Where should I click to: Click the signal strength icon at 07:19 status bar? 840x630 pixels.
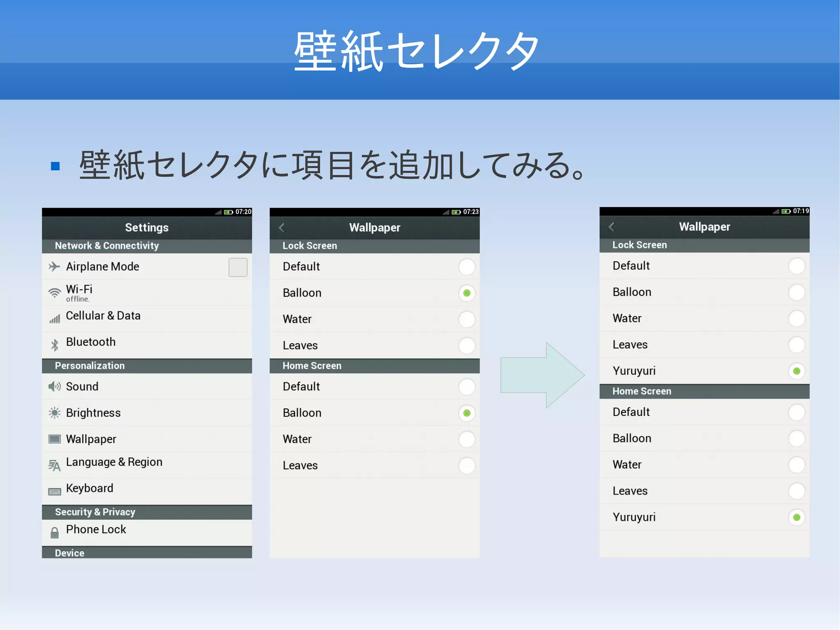coord(776,211)
